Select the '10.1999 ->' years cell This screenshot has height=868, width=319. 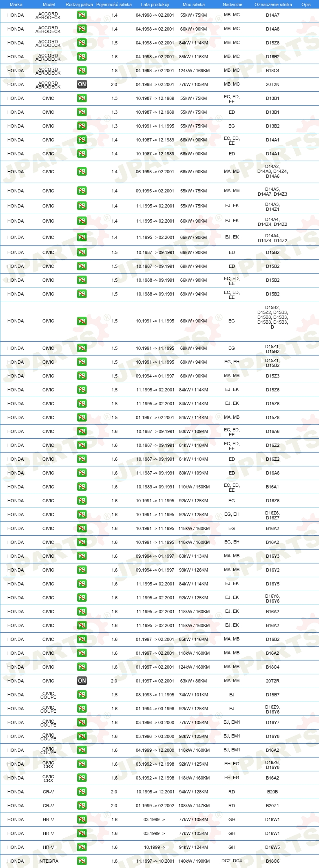click(x=155, y=847)
